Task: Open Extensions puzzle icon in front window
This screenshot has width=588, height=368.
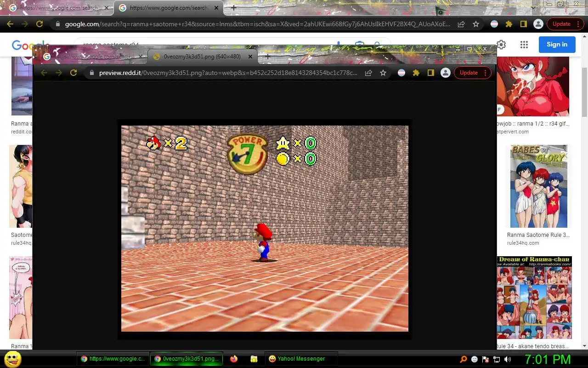Action: pyautogui.click(x=416, y=73)
